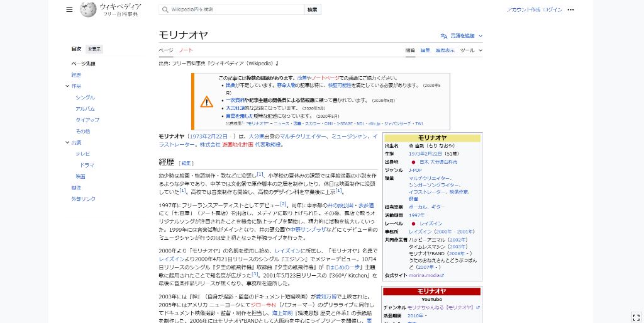Open YouTube channel モリナちゃんねる link
The image size is (644, 323).
[441, 307]
